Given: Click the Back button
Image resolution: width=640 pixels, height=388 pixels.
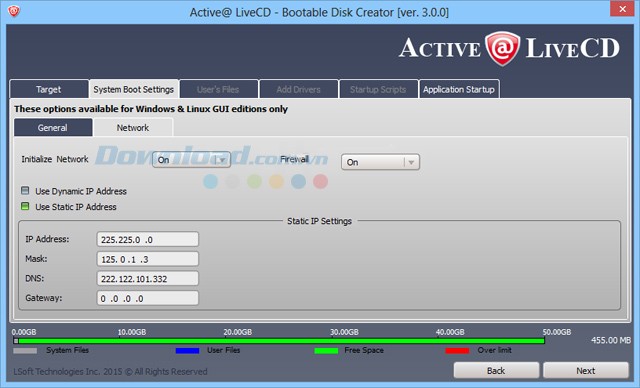Looking at the screenshot, I should 496,370.
